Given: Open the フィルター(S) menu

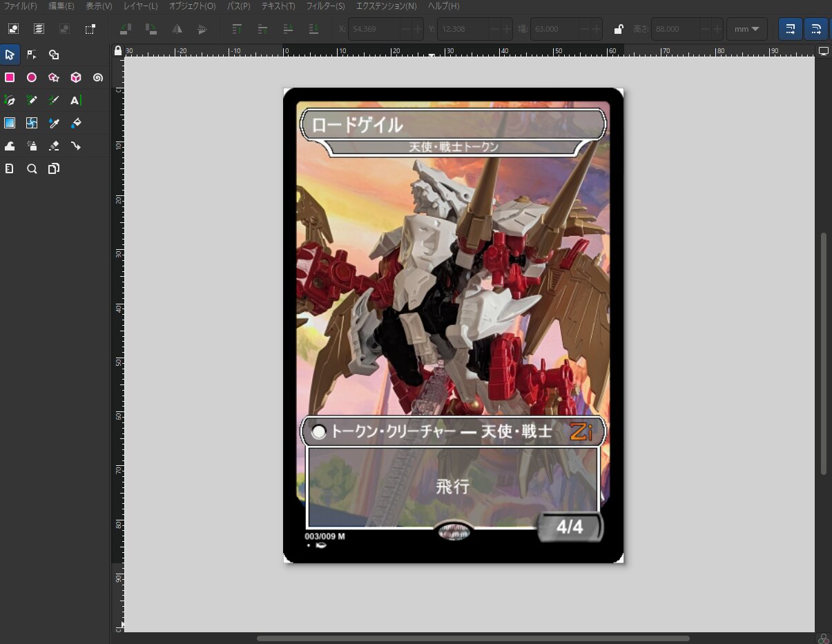Looking at the screenshot, I should [325, 6].
